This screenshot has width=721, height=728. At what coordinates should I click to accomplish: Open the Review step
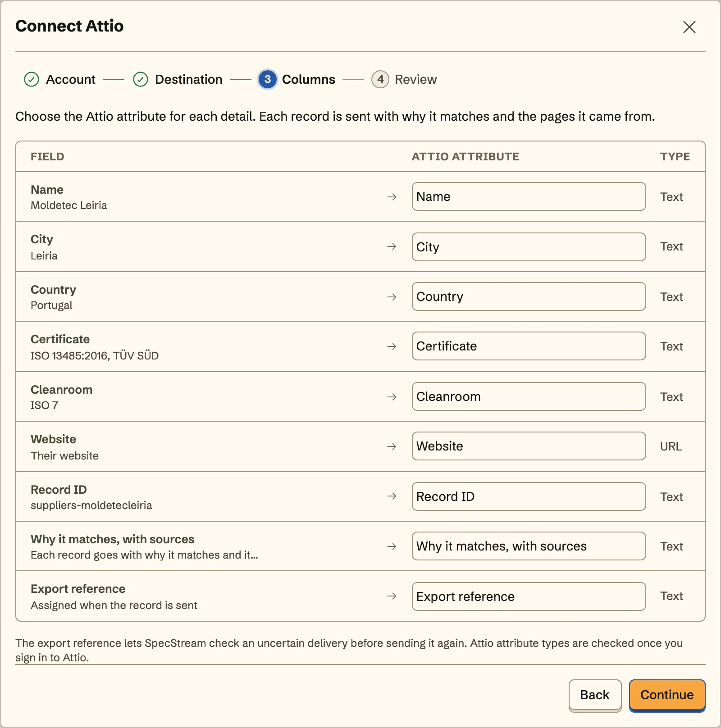tap(415, 79)
